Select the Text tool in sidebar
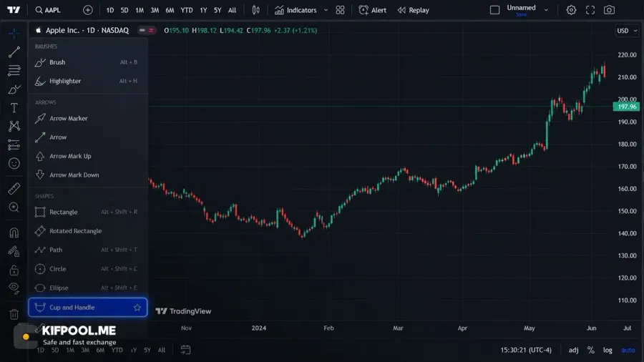Screen dimensions: 644x362 coord(14,107)
